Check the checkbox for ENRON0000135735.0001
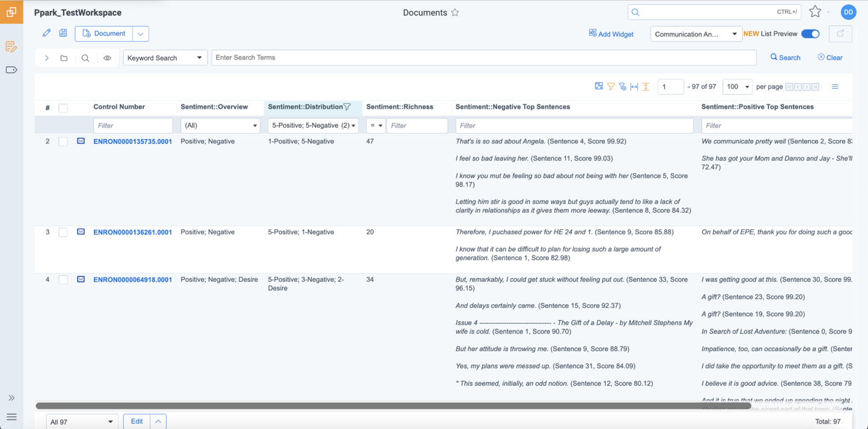The height and width of the screenshot is (429, 868). pos(63,141)
